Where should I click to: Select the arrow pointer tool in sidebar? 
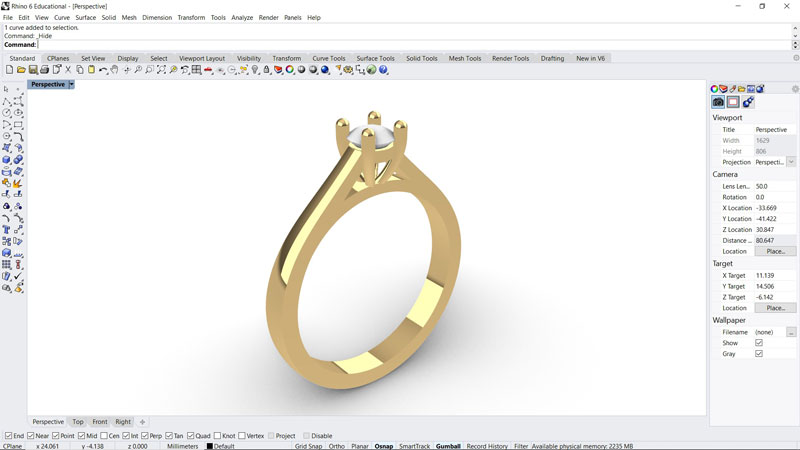coord(7,90)
